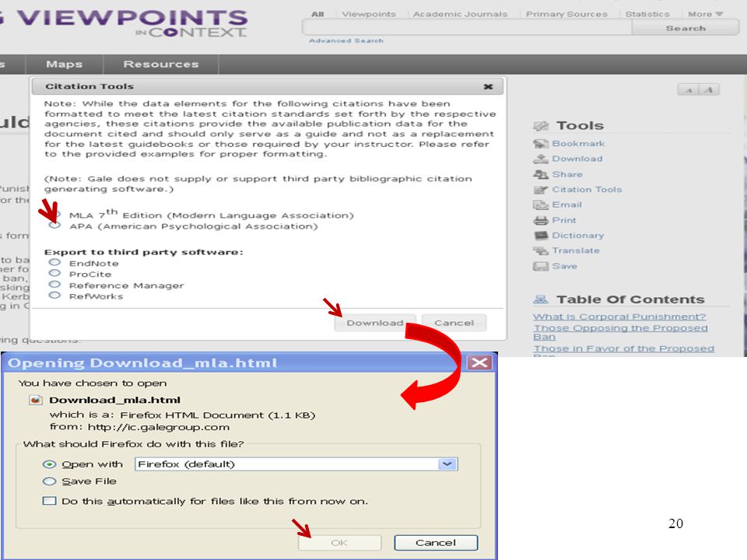This screenshot has width=747, height=560.
Task: Choose the Save File radio option
Action: (x=49, y=481)
